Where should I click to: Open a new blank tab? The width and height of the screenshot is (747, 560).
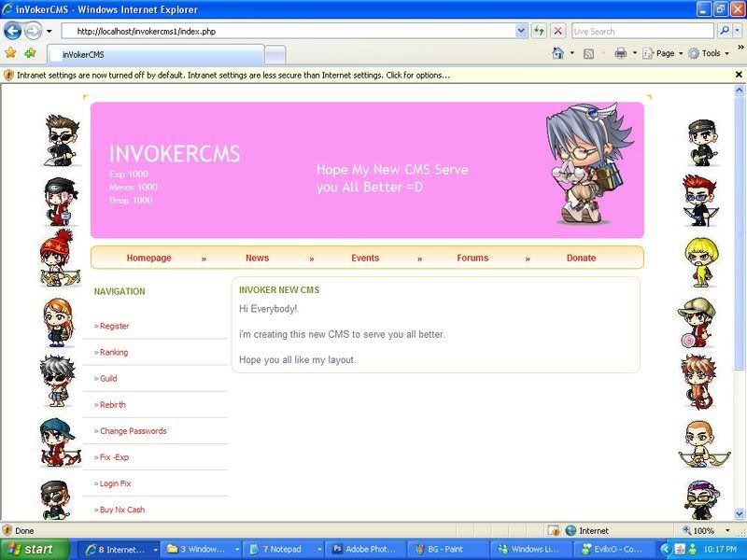tap(275, 55)
